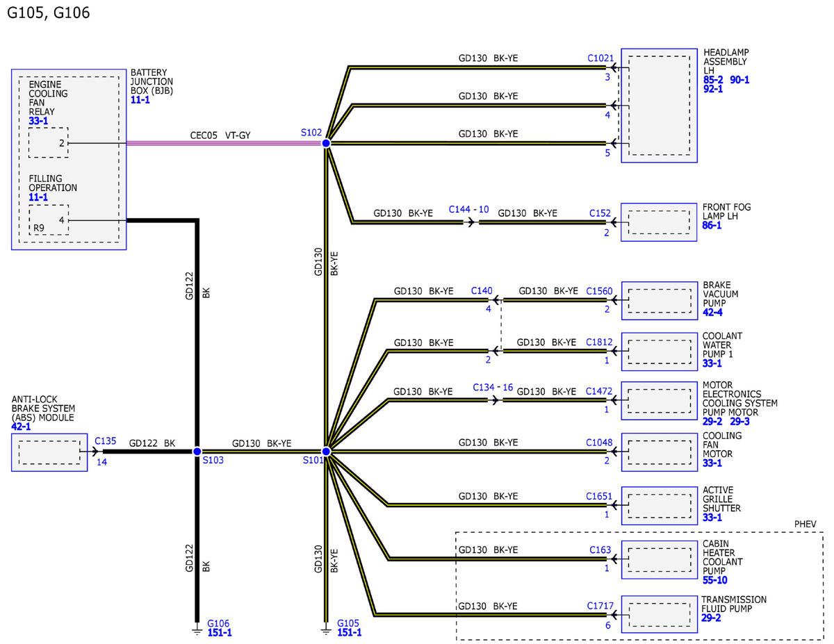The width and height of the screenshot is (834, 644).
Task: Click the C152 connector label
Action: (x=600, y=214)
